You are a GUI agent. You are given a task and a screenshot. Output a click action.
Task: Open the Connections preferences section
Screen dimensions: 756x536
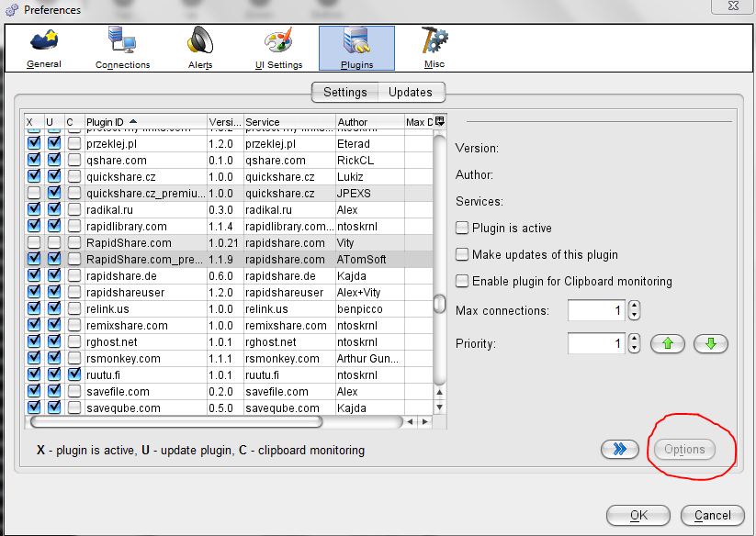point(122,48)
